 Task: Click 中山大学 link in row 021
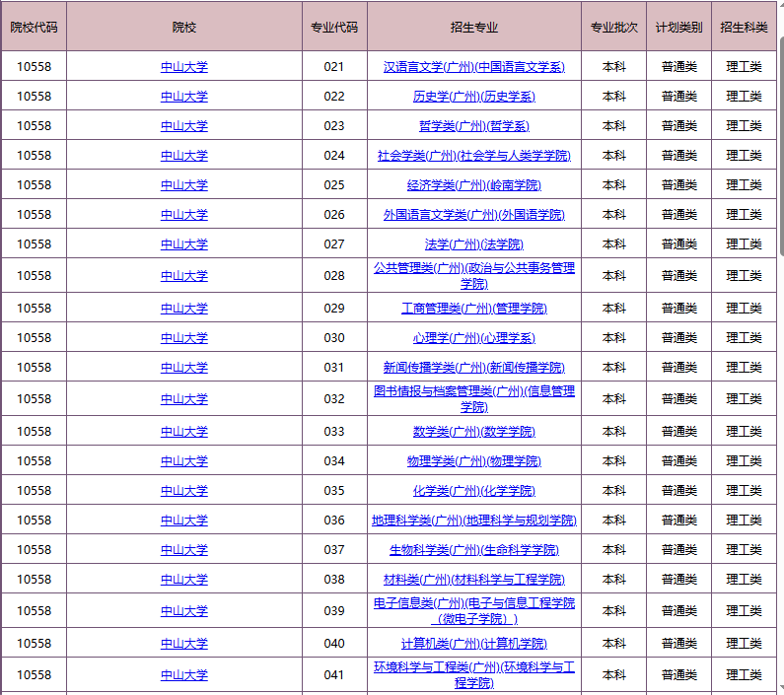pyautogui.click(x=184, y=67)
